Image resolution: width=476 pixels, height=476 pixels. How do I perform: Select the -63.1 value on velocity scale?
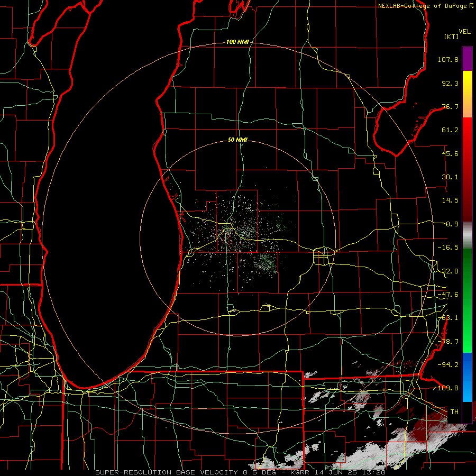448,318
